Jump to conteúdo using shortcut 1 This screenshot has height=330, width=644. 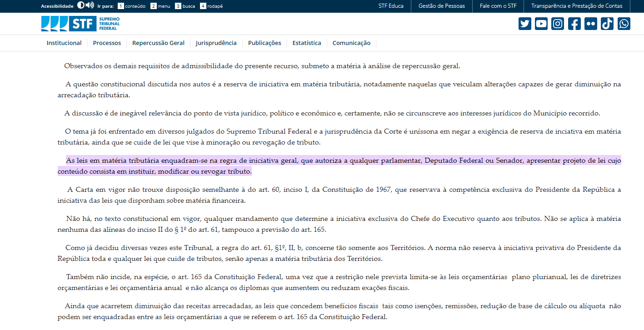(x=131, y=6)
